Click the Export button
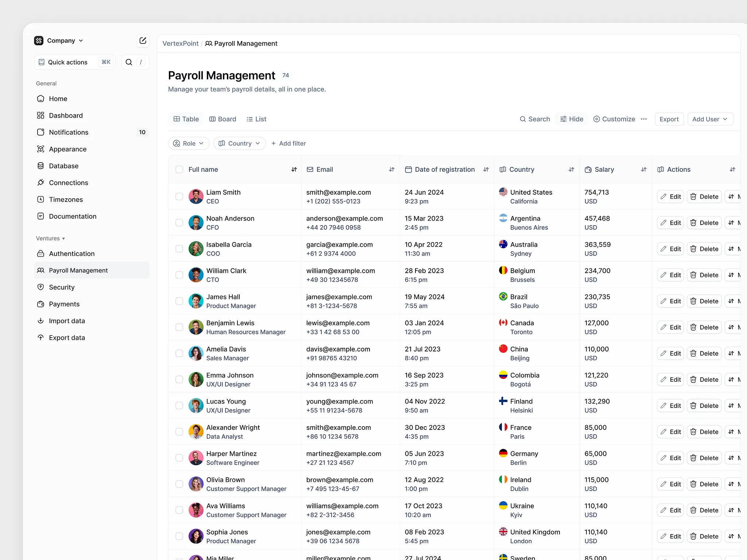 (x=669, y=119)
